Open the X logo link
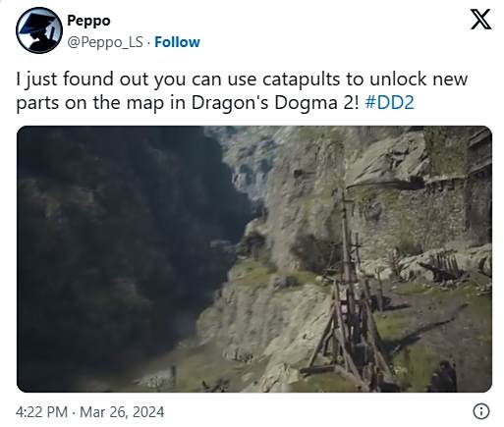Screen dimensions: 504x427 tap(480, 20)
